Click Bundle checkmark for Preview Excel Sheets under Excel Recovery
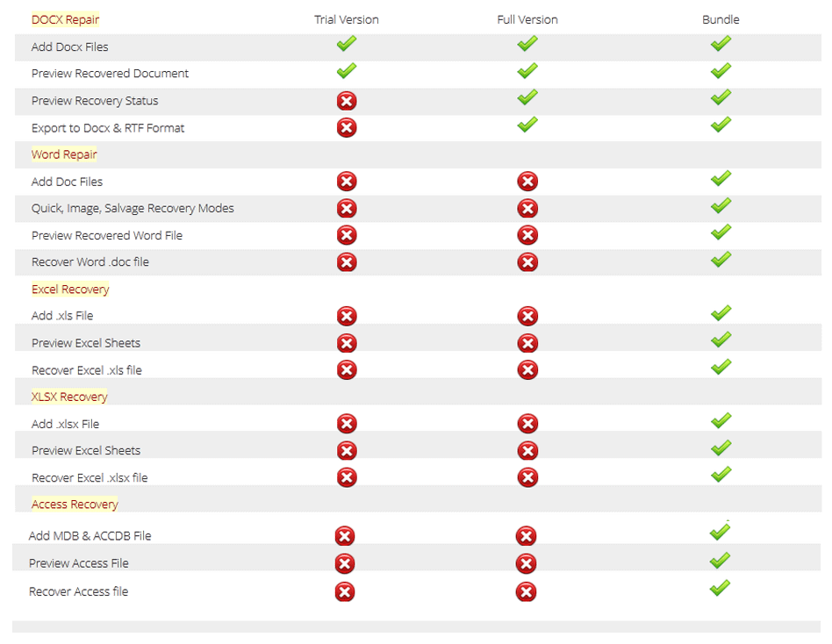Screen dimensions: 832x644 721,340
